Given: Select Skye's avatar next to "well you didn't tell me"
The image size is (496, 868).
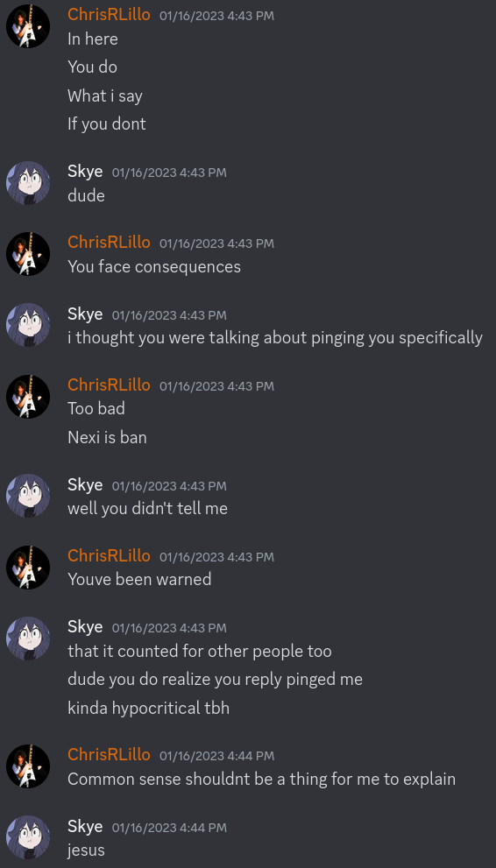Looking at the screenshot, I should pyautogui.click(x=28, y=496).
